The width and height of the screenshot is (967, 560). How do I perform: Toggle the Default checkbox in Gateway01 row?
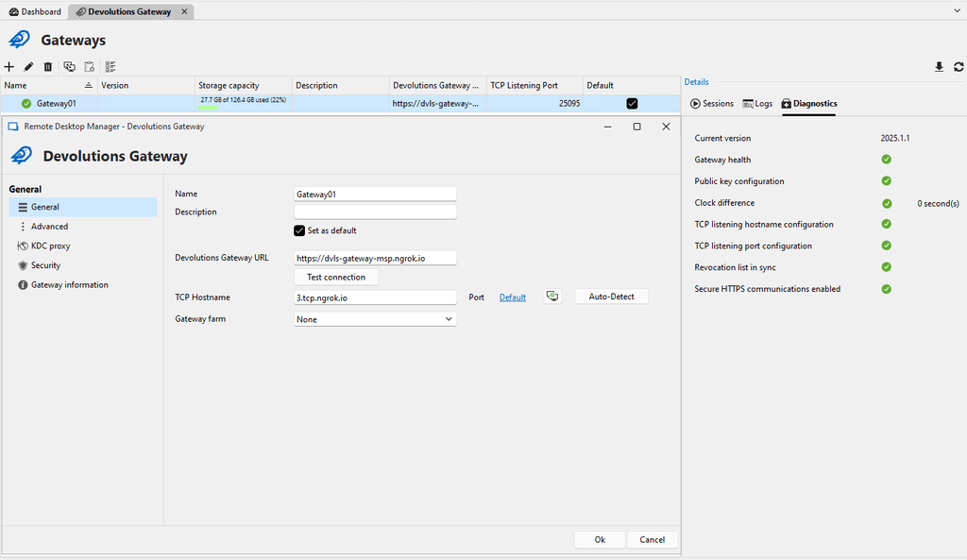[632, 103]
